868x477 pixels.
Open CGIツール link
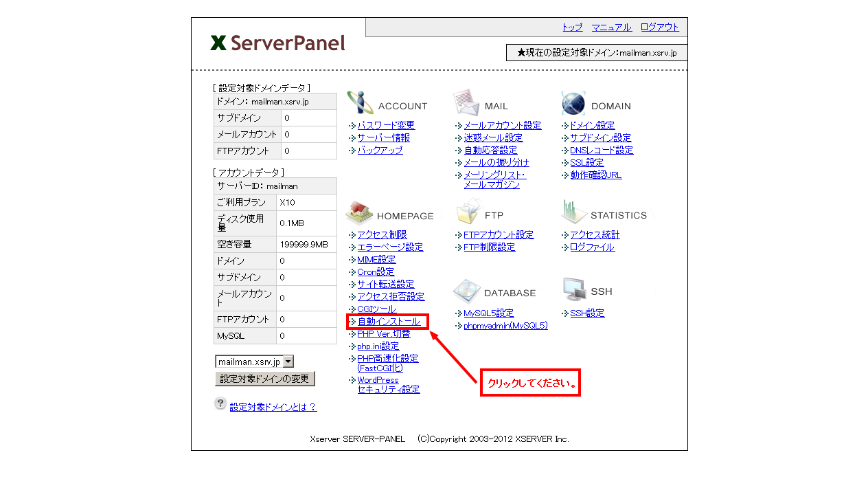[376, 309]
